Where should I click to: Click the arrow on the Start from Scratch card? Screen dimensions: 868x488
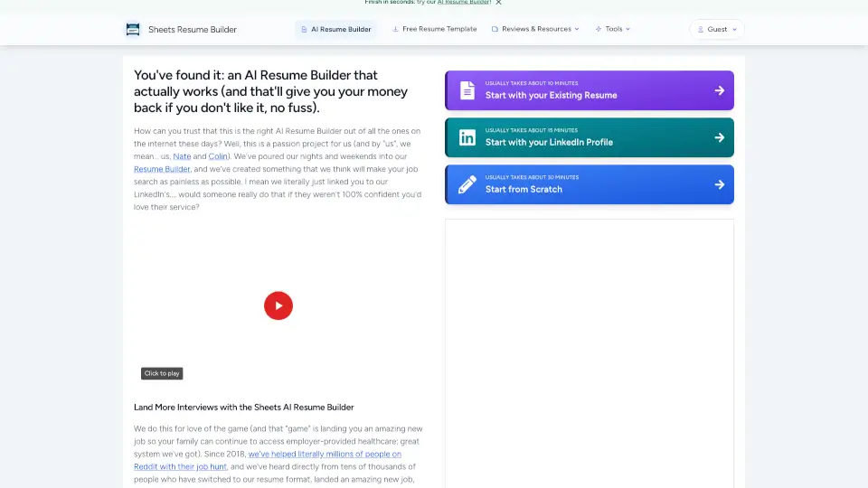pos(719,184)
